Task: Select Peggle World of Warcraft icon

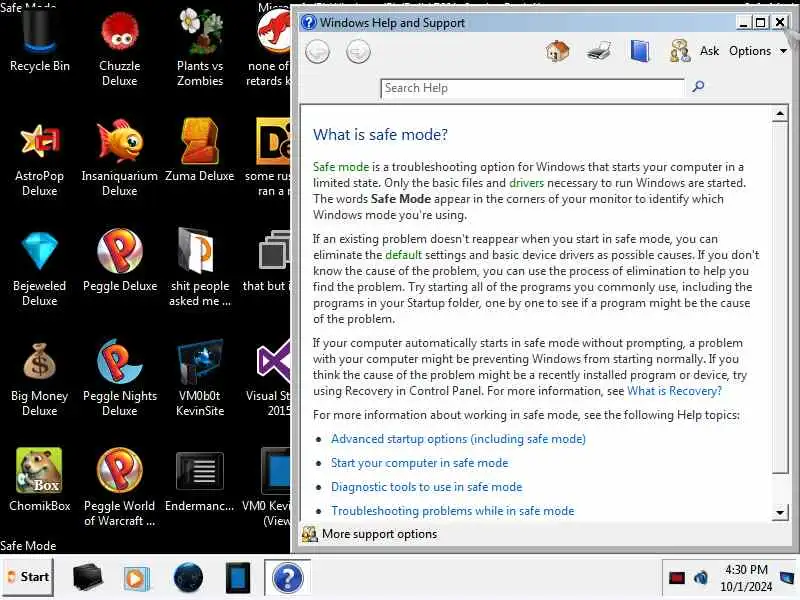Action: 119,488
